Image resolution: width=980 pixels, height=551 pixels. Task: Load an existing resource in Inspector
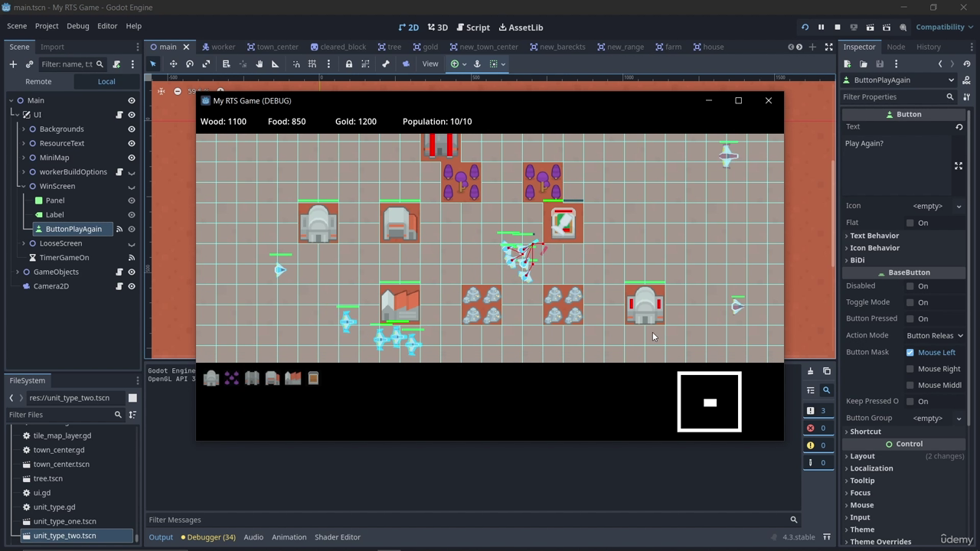click(x=864, y=64)
